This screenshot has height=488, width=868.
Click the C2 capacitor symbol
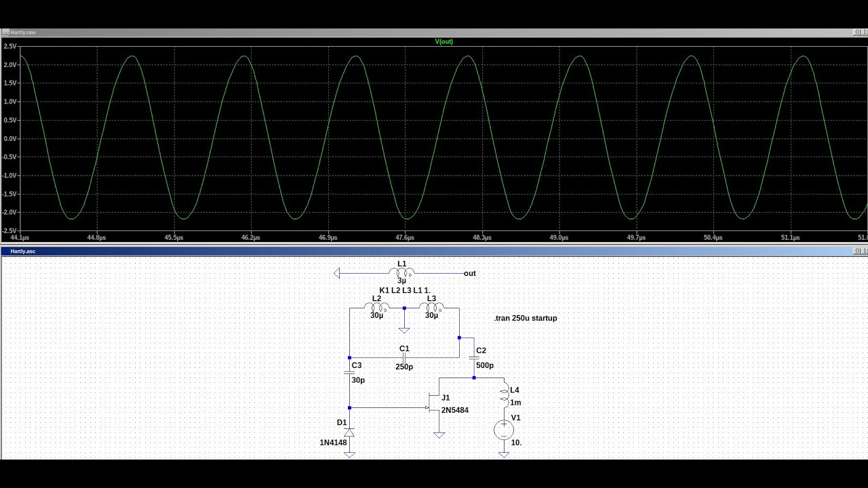pos(474,359)
